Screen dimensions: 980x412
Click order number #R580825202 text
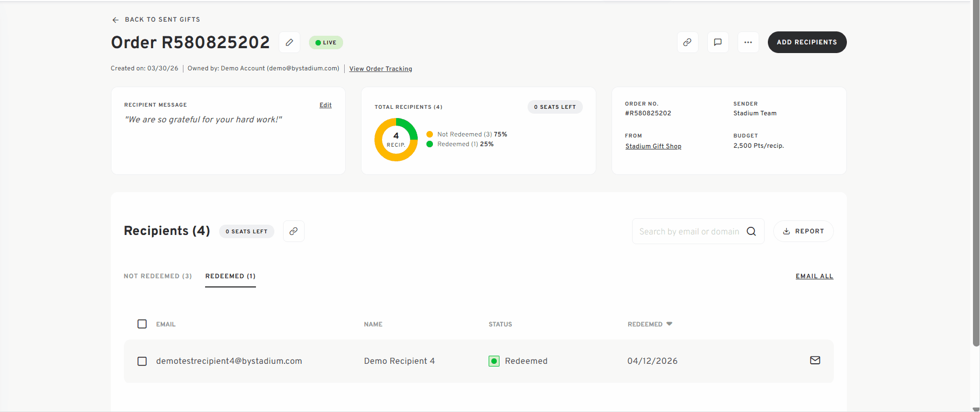tap(648, 113)
